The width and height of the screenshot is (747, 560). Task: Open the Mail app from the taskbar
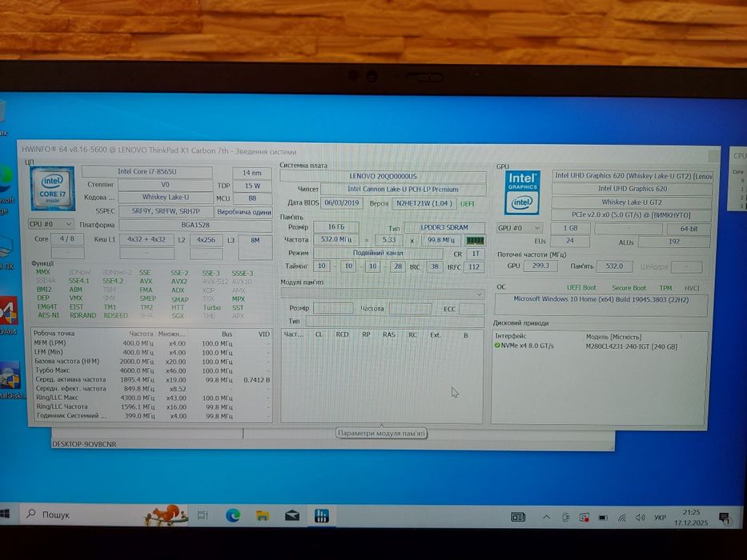tap(292, 515)
